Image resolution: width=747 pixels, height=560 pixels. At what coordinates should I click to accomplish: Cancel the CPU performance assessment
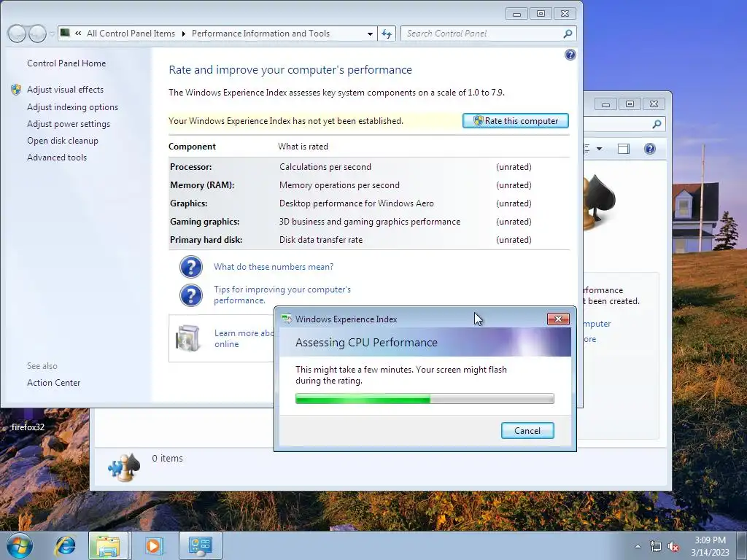coord(527,430)
